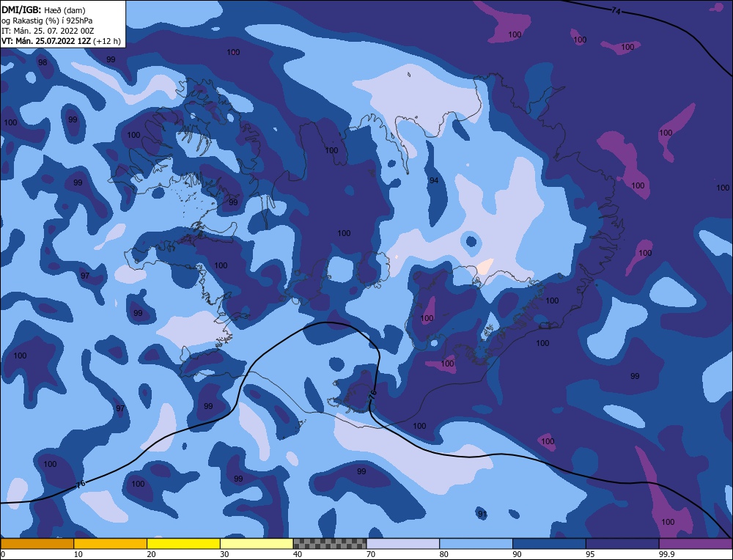Click the 95–99.9 dark navy legend swatch
The width and height of the screenshot is (733, 560).
coord(622,544)
